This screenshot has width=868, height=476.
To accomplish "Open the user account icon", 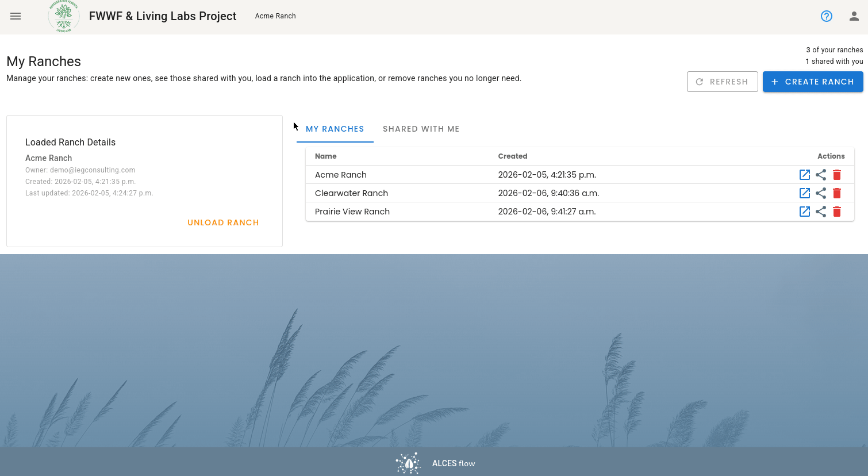I will pyautogui.click(x=854, y=16).
